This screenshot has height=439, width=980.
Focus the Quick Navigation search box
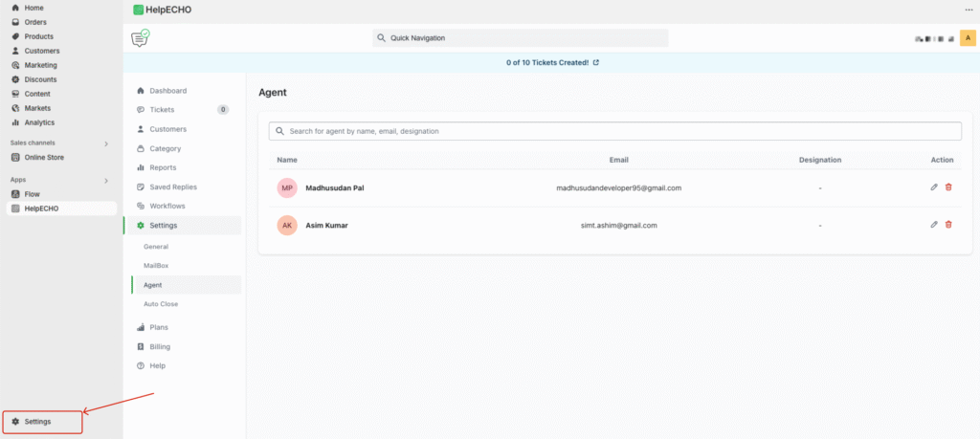pos(521,38)
